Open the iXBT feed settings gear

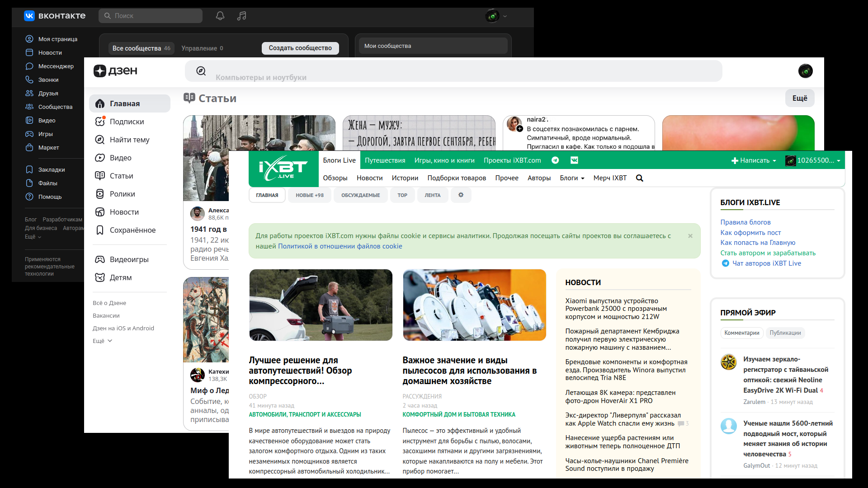click(x=461, y=195)
